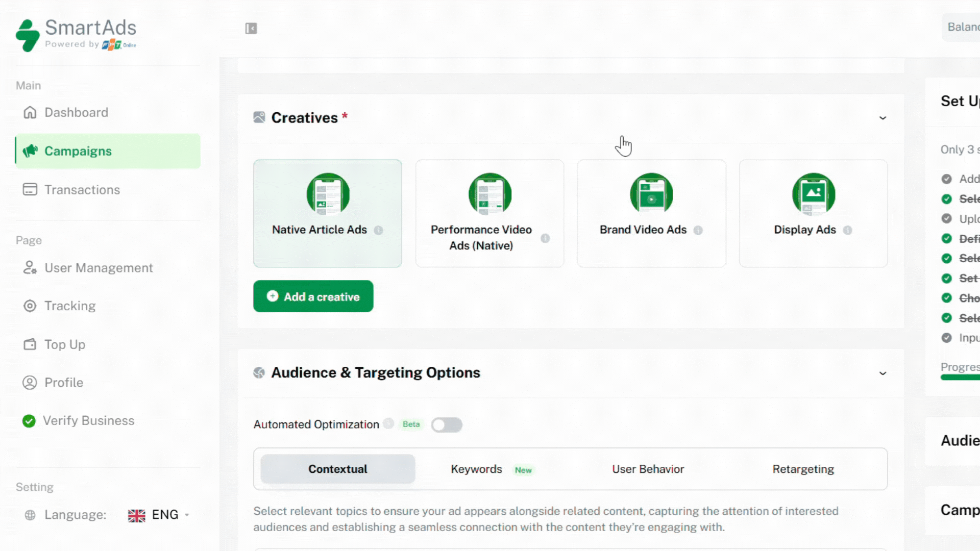Viewport: 980px width, 551px height.
Task: Click the Verify Business checkmark icon
Action: tap(29, 420)
